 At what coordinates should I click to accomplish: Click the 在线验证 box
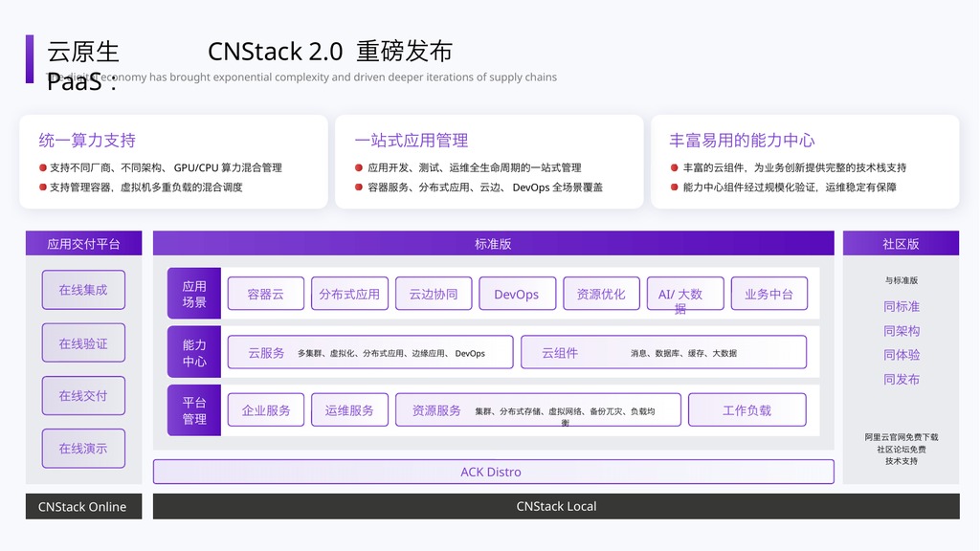[83, 343]
